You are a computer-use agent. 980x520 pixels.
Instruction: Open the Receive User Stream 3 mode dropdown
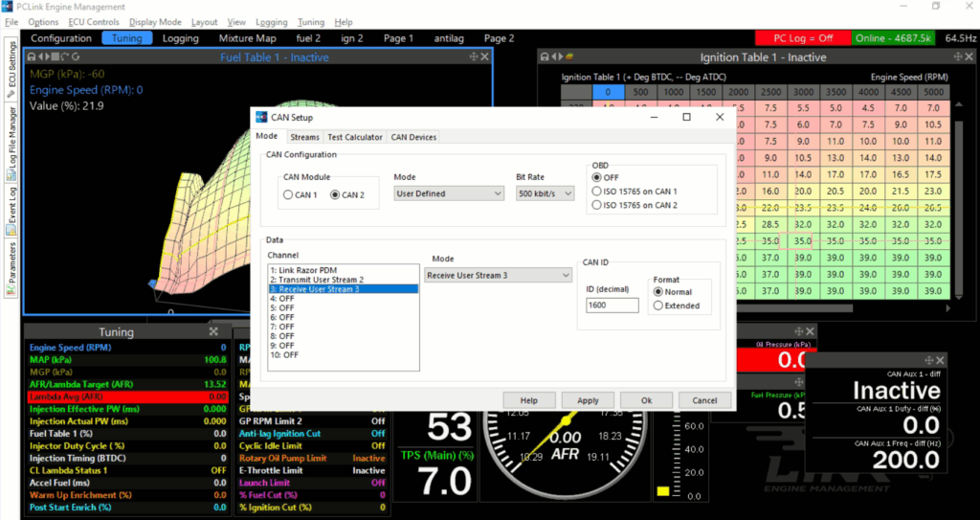click(498, 276)
